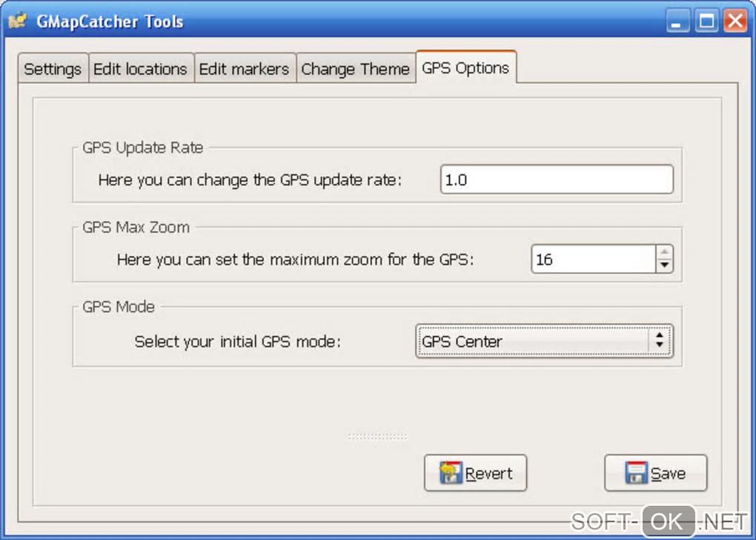Click the GPS mode combo box arrow
This screenshot has height=540, width=756.
[x=659, y=341]
